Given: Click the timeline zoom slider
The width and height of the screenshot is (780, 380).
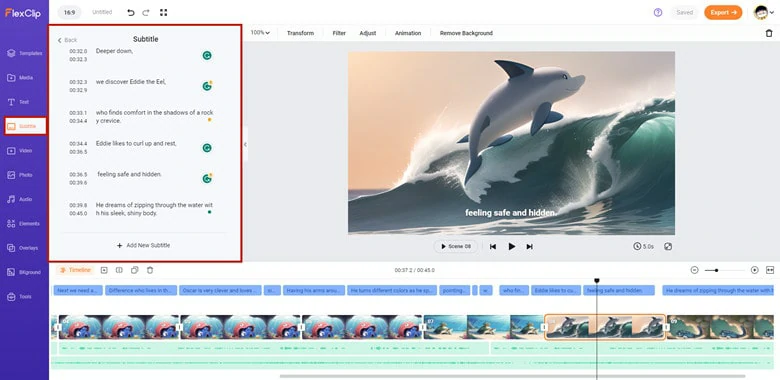Looking at the screenshot, I should [725, 270].
